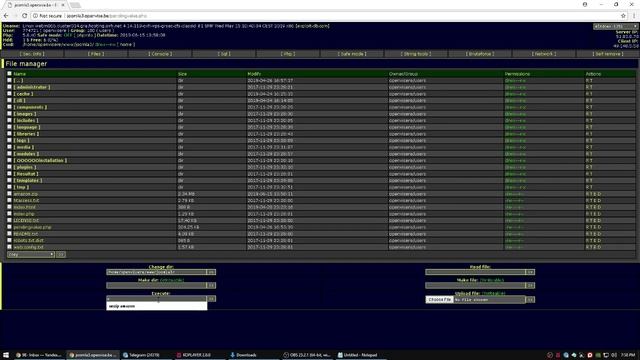This screenshot has width=640, height=360.
Task: Open the administrator folder entry
Action: [32, 87]
